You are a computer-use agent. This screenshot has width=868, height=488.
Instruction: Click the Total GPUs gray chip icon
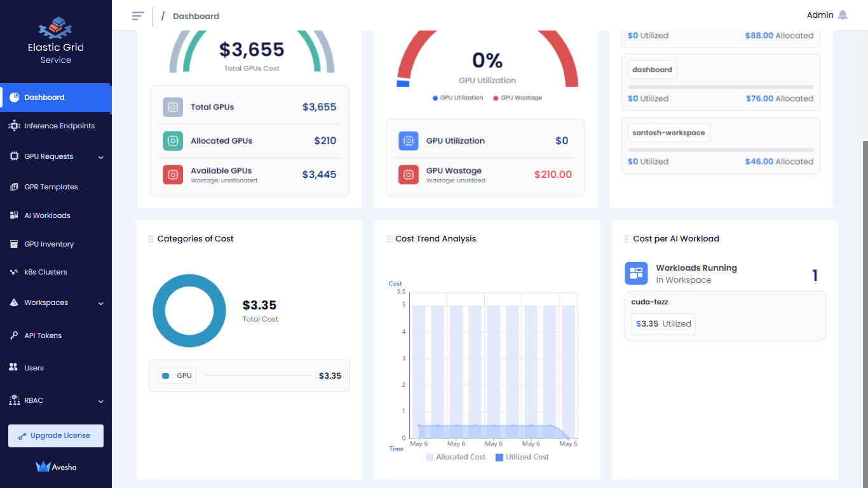point(173,107)
